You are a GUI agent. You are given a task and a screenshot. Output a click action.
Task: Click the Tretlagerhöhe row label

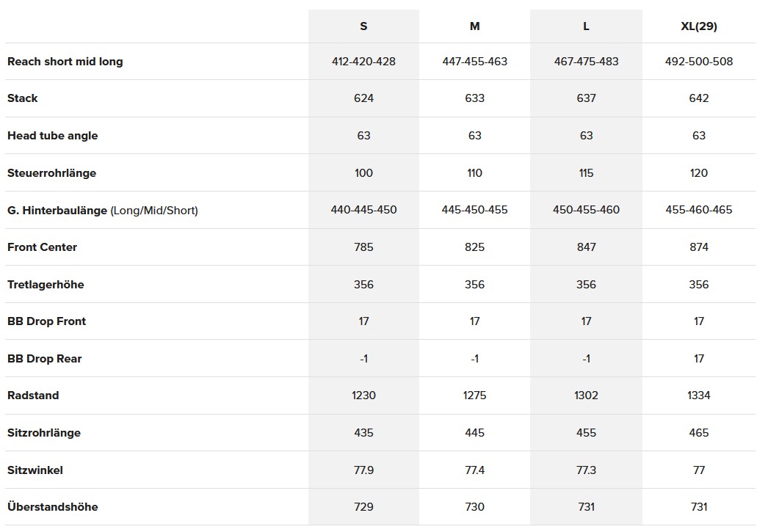(46, 285)
